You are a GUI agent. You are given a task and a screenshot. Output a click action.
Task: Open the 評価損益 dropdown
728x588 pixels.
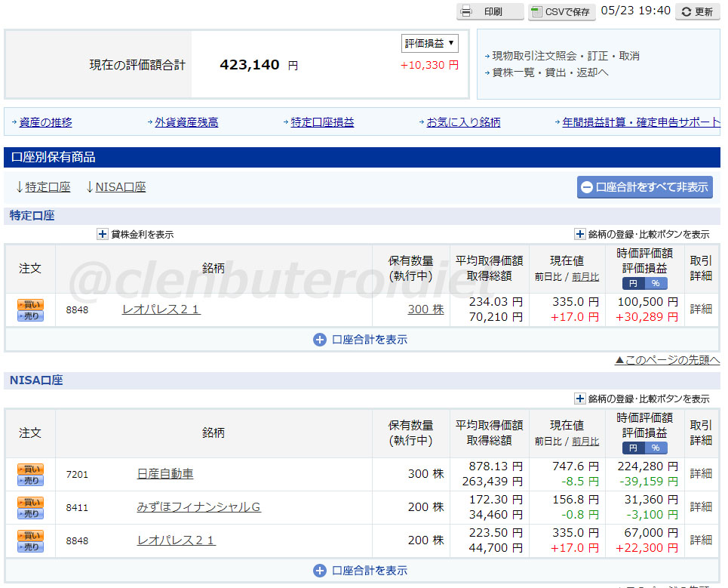pos(429,43)
